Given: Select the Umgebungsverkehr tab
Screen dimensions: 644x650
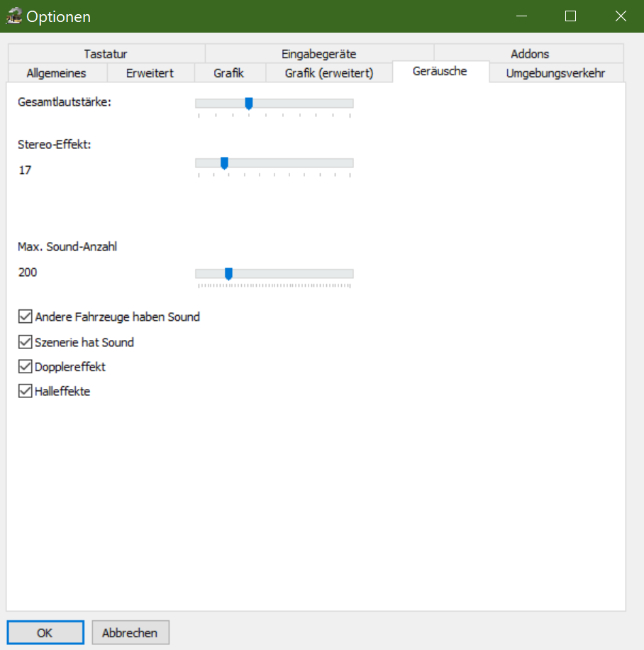Looking at the screenshot, I should [555, 73].
